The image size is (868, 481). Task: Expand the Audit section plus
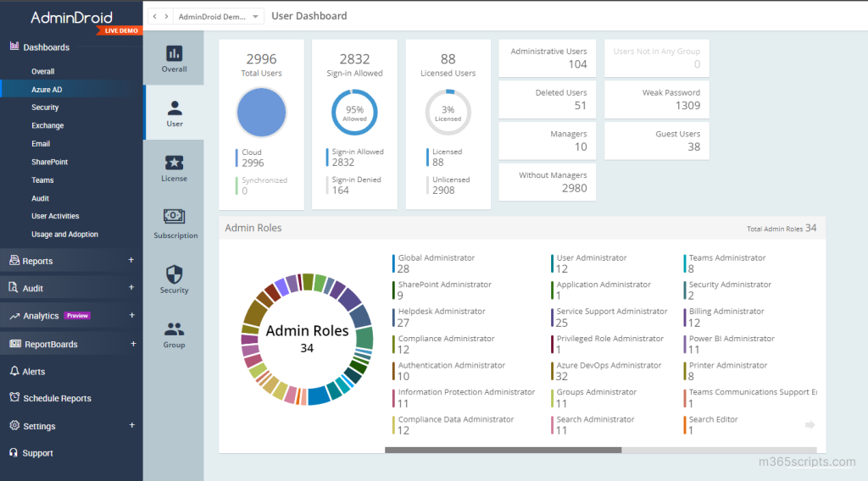131,287
